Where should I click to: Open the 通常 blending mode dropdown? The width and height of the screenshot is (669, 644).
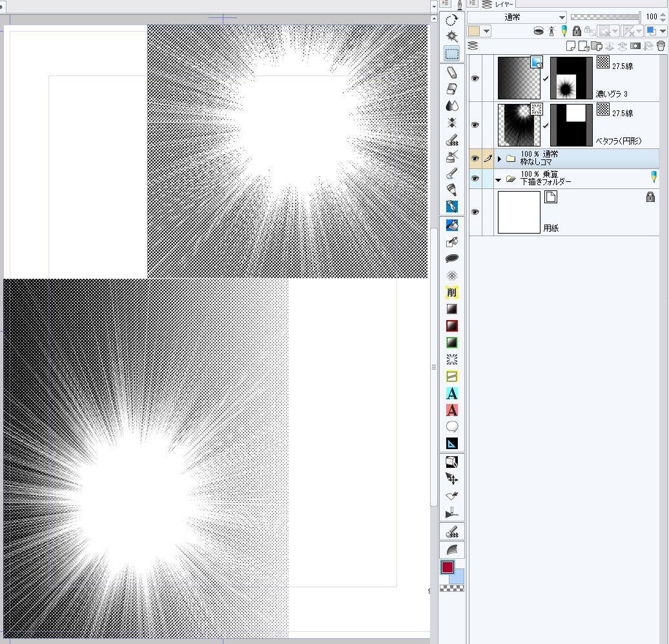point(517,17)
